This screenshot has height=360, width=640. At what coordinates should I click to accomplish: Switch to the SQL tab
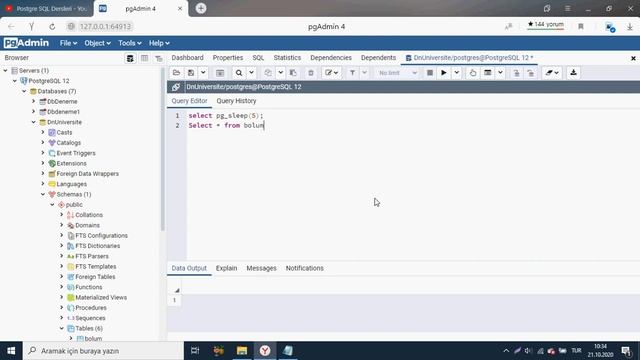click(258, 58)
